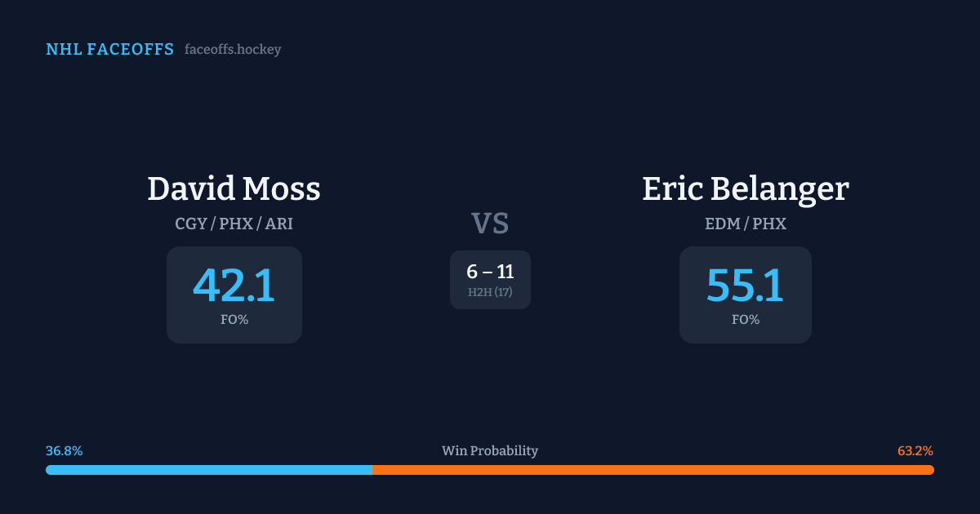Image resolution: width=980 pixels, height=514 pixels.
Task: Select the David Moss player name
Action: (234, 189)
